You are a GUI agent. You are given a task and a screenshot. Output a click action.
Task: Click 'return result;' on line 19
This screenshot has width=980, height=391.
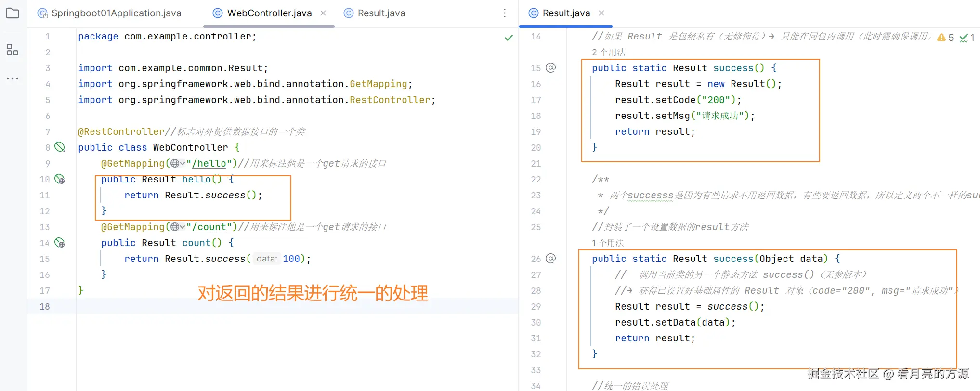(655, 131)
